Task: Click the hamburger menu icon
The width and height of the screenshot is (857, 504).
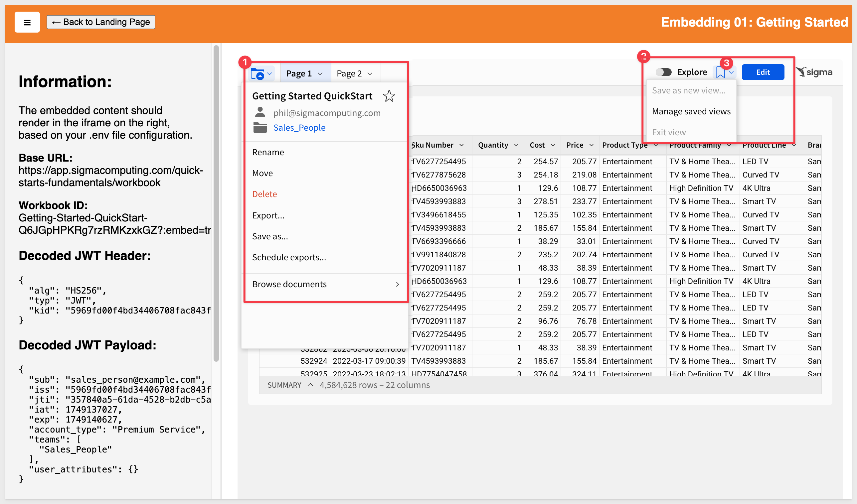Action: click(27, 22)
